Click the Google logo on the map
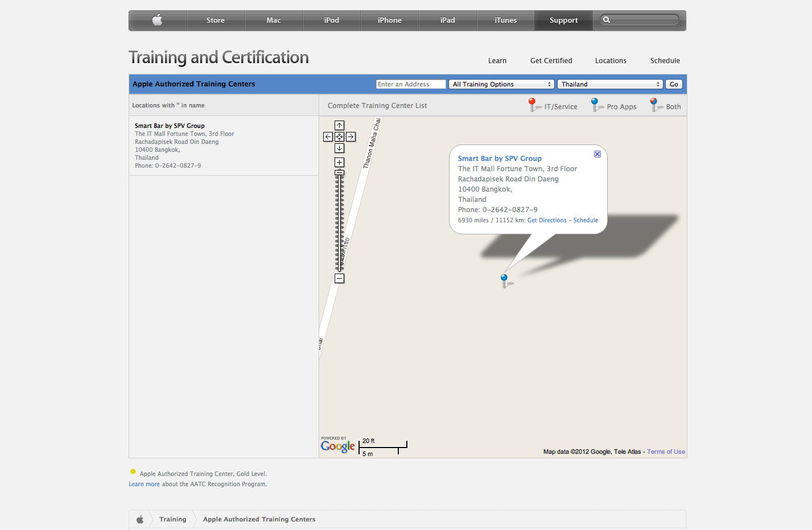 click(x=338, y=446)
